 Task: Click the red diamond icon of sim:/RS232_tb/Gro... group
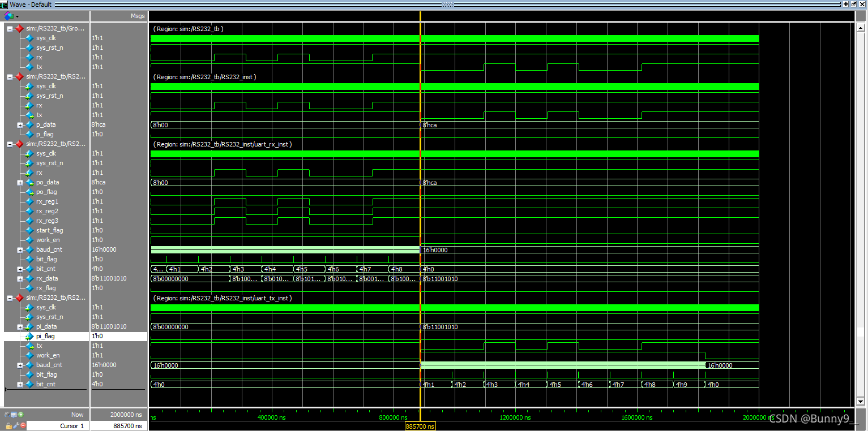click(x=19, y=28)
